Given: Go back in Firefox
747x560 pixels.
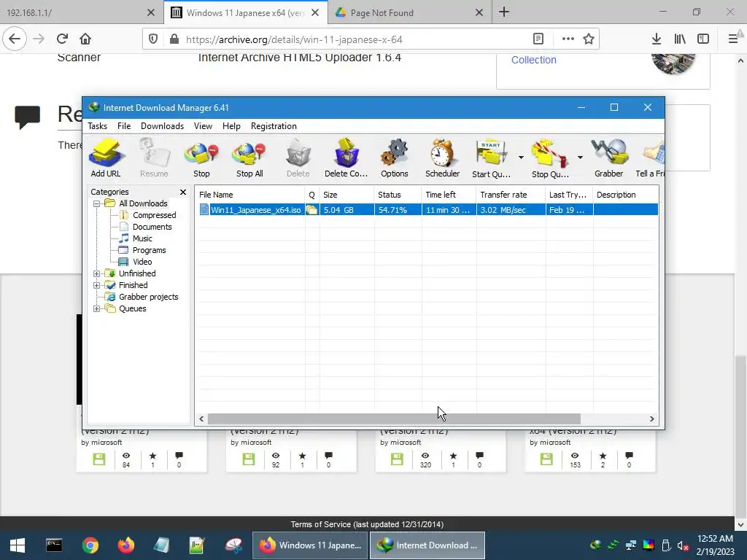Looking at the screenshot, I should click(15, 39).
